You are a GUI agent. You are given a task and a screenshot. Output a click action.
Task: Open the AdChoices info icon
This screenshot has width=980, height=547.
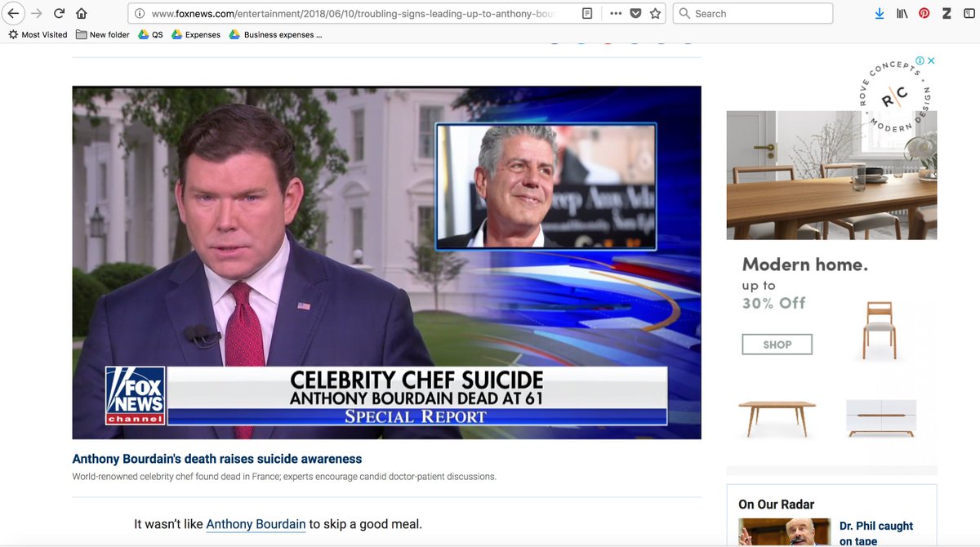(920, 60)
